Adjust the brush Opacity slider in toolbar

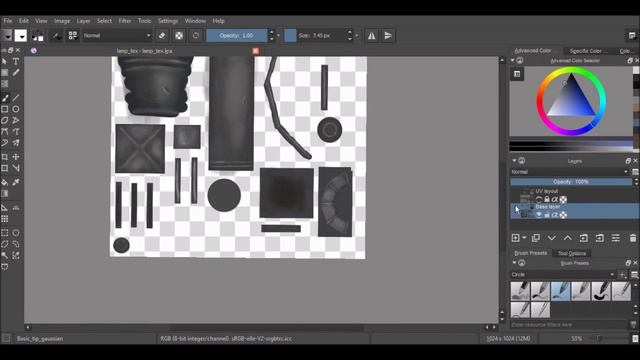236,36
